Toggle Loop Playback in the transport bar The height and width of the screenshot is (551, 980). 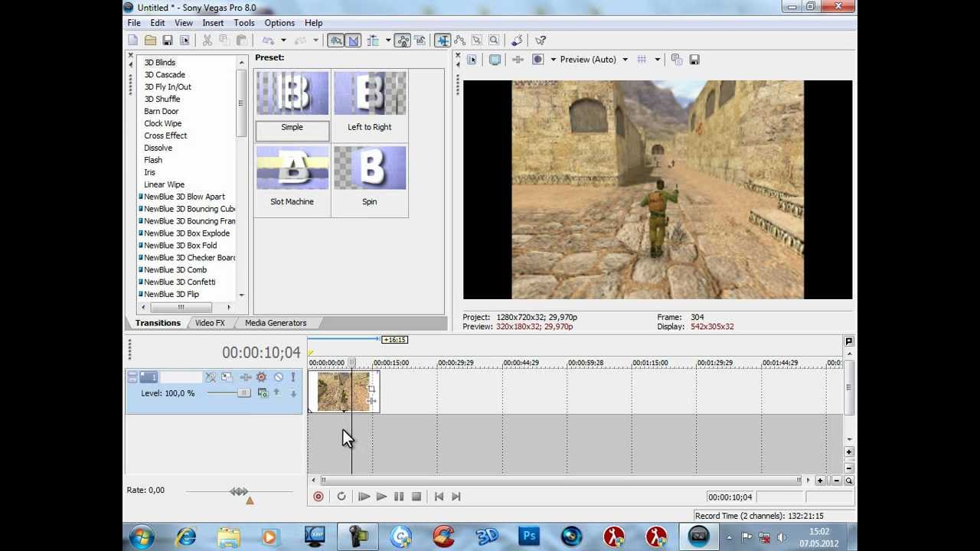(341, 497)
